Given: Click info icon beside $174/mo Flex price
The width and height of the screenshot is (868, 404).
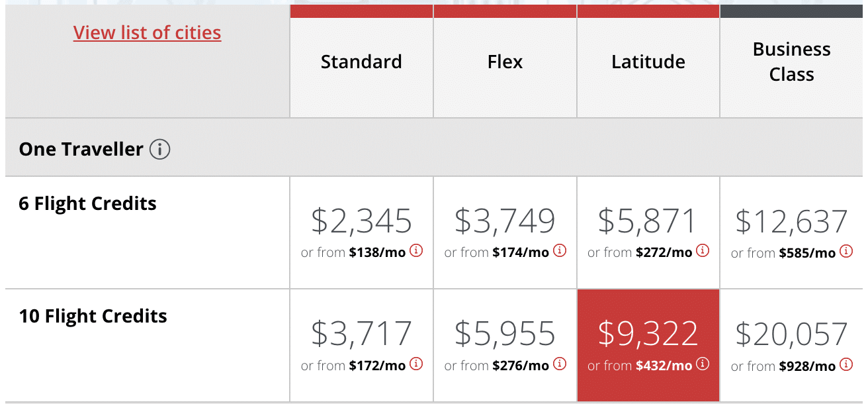Looking at the screenshot, I should click(560, 251).
